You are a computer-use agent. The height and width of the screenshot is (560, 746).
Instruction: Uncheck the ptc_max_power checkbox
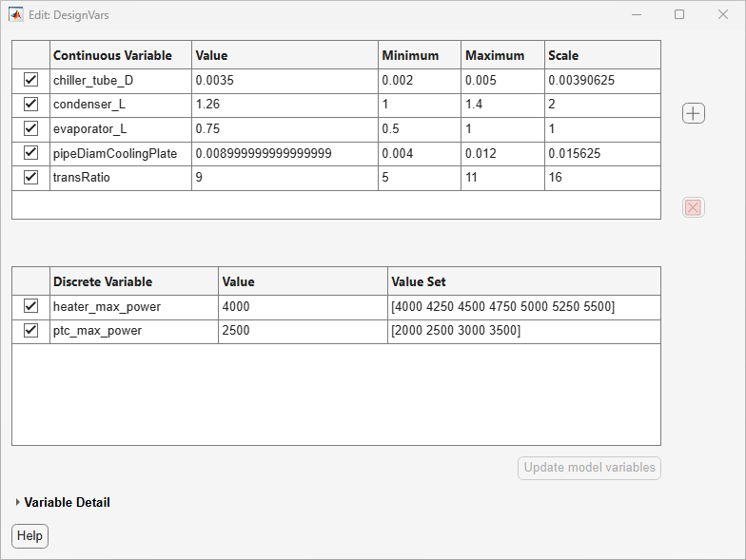pyautogui.click(x=30, y=330)
